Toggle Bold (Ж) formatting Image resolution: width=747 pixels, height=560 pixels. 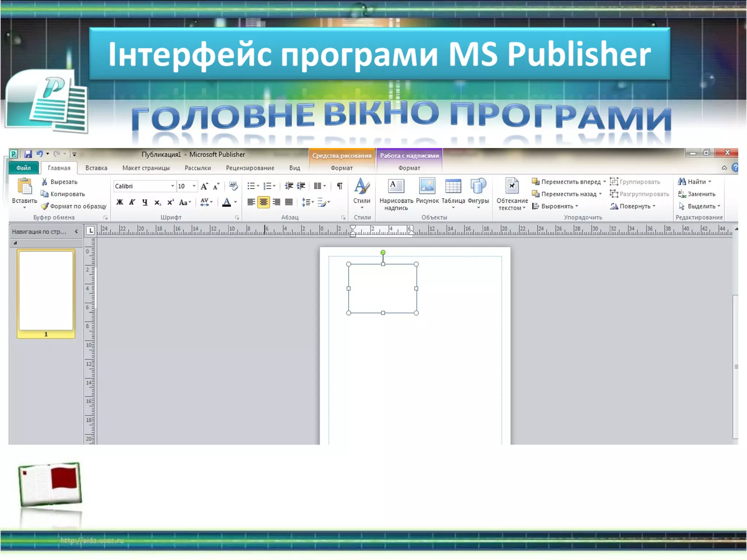(120, 202)
